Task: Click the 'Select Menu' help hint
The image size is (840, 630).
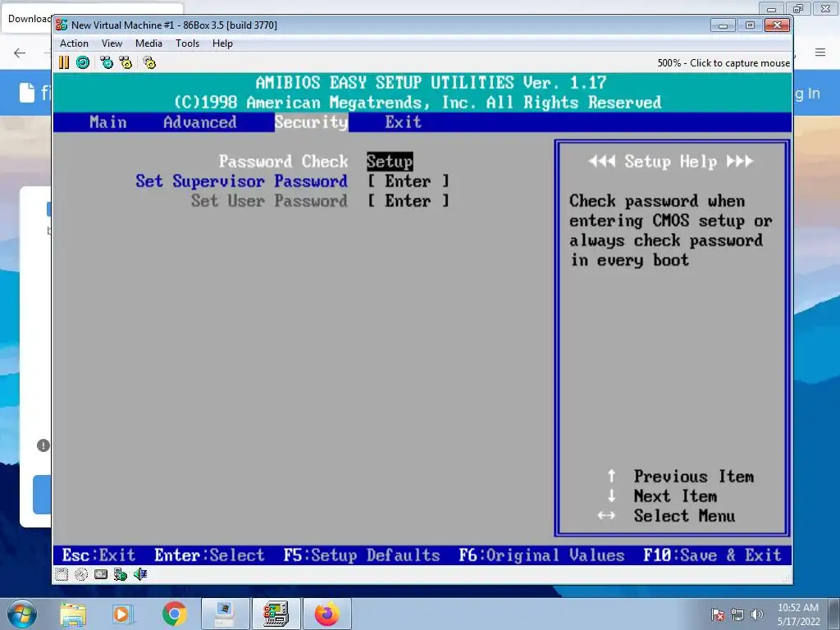Action: 684,516
